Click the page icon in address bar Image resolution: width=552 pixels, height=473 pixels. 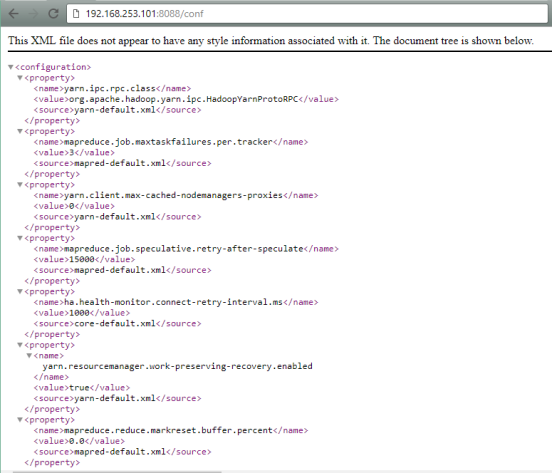(76, 14)
